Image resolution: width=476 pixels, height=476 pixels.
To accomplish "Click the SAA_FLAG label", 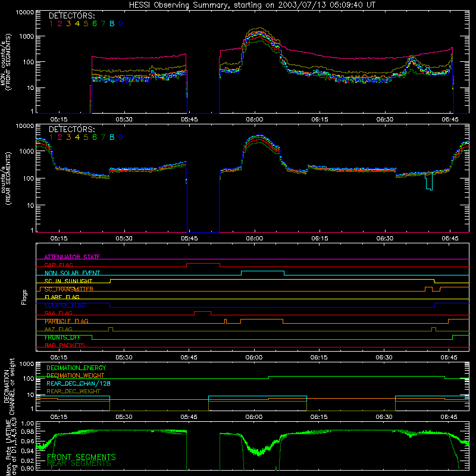I will [58, 313].
